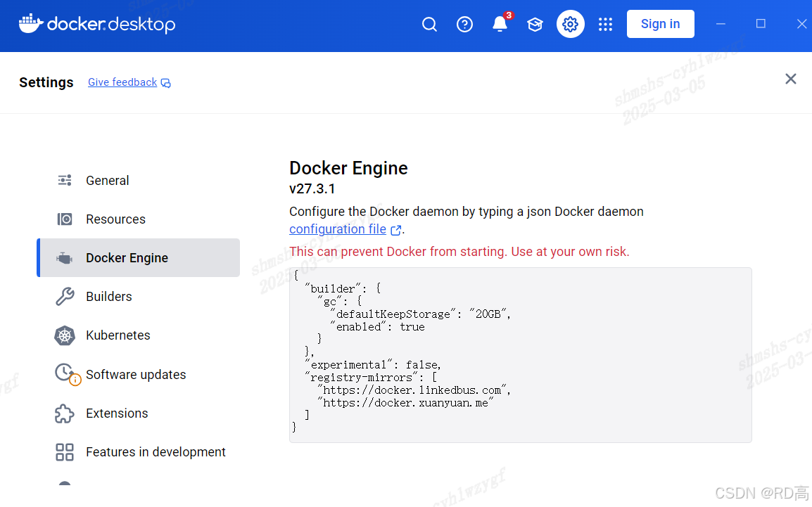Image resolution: width=812 pixels, height=507 pixels.
Task: Open the search magnifier icon
Action: (429, 25)
